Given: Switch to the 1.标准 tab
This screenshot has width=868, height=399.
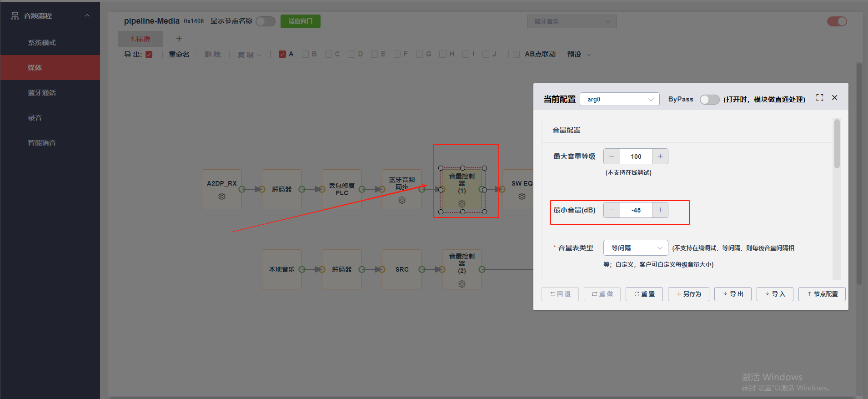Looking at the screenshot, I should 140,39.
